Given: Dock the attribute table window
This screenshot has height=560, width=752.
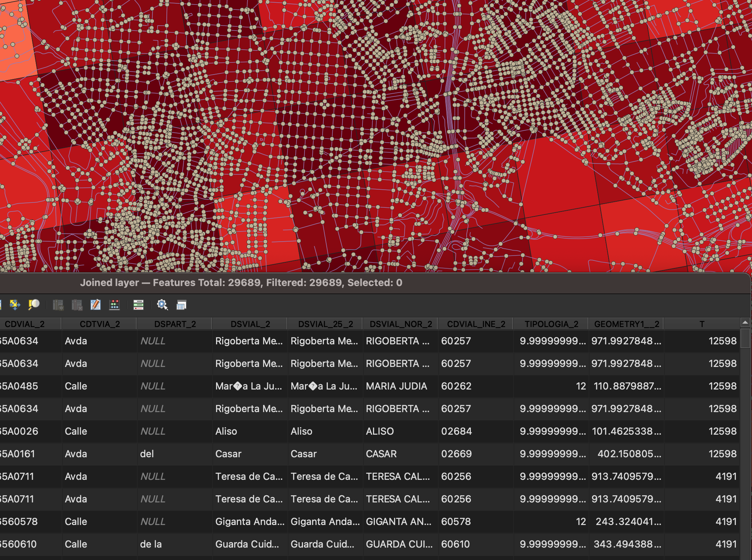Looking at the screenshot, I should (x=181, y=305).
